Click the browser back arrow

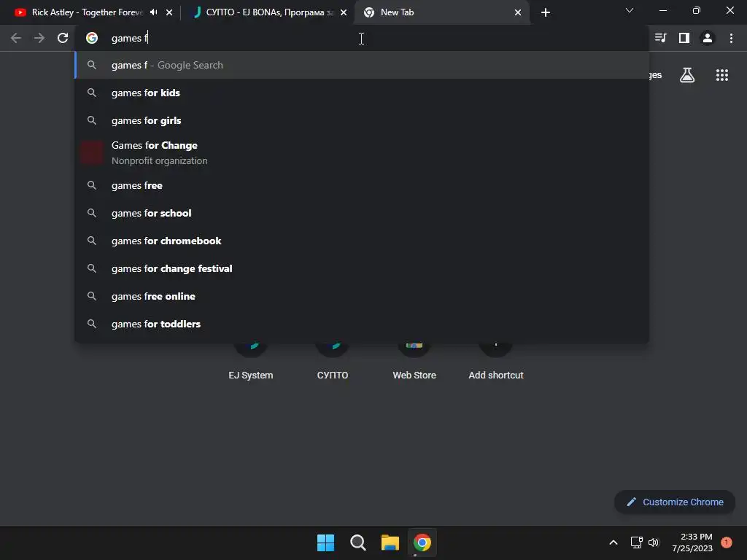coord(16,38)
